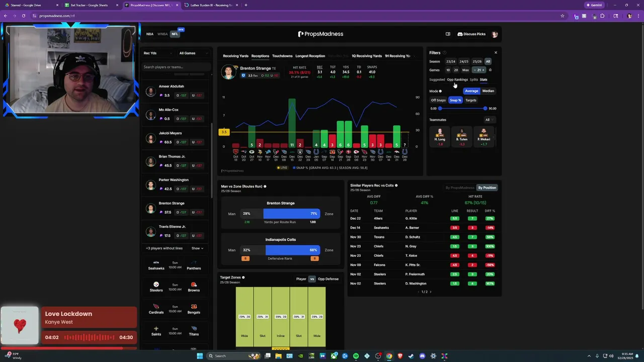Click the Target Zones info icon

(244, 278)
